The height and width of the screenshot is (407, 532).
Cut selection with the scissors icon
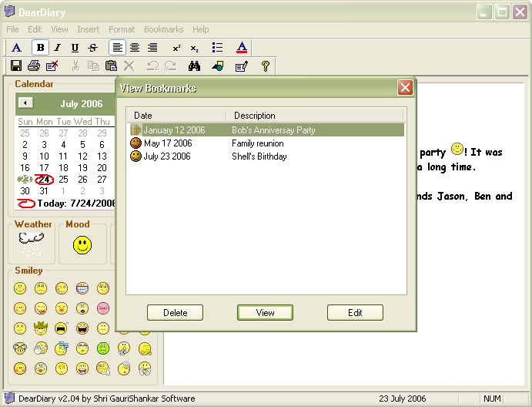pyautogui.click(x=75, y=66)
